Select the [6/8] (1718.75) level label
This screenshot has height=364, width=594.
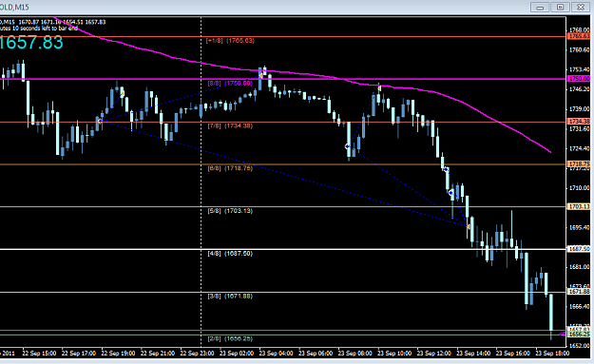(230, 168)
